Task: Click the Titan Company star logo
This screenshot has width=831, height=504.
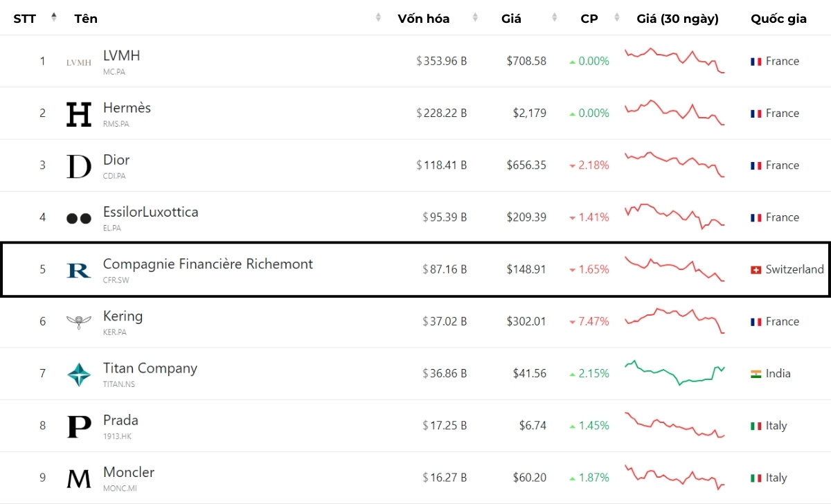Action: pyautogui.click(x=80, y=373)
